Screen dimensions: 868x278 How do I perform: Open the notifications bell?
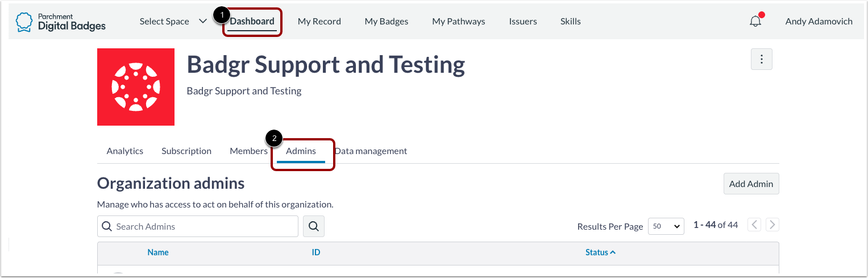coord(755,22)
